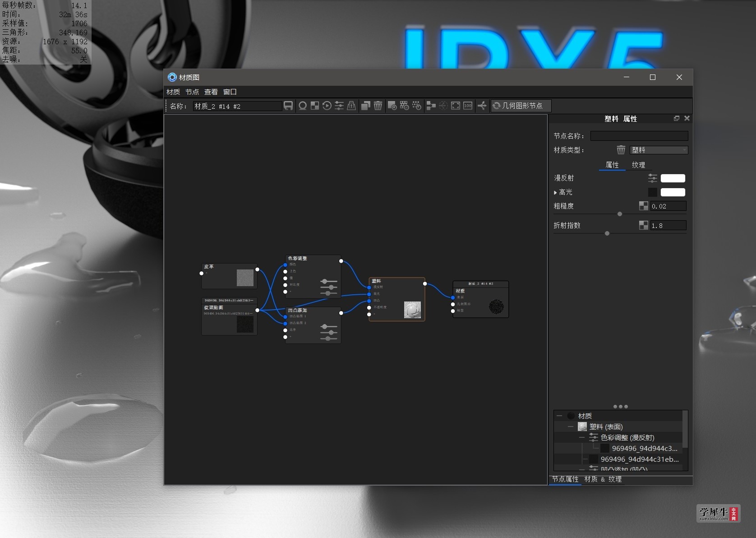Click the weight-shaped icon in toolbar

351,106
